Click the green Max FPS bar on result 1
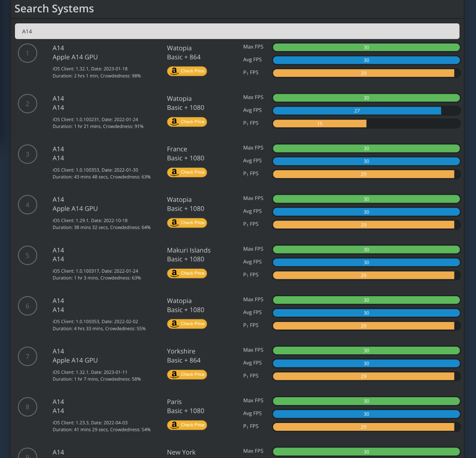 coord(366,47)
